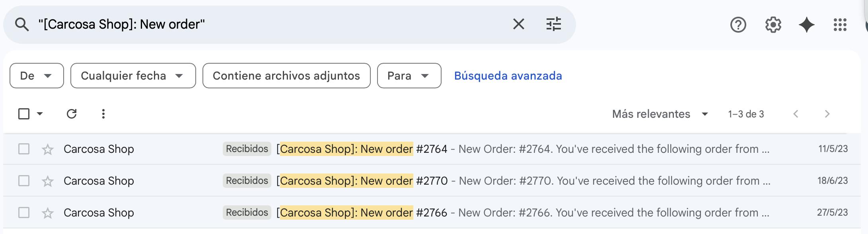This screenshot has width=868, height=234.
Task: Open the three-dot more options menu
Action: [x=103, y=114]
